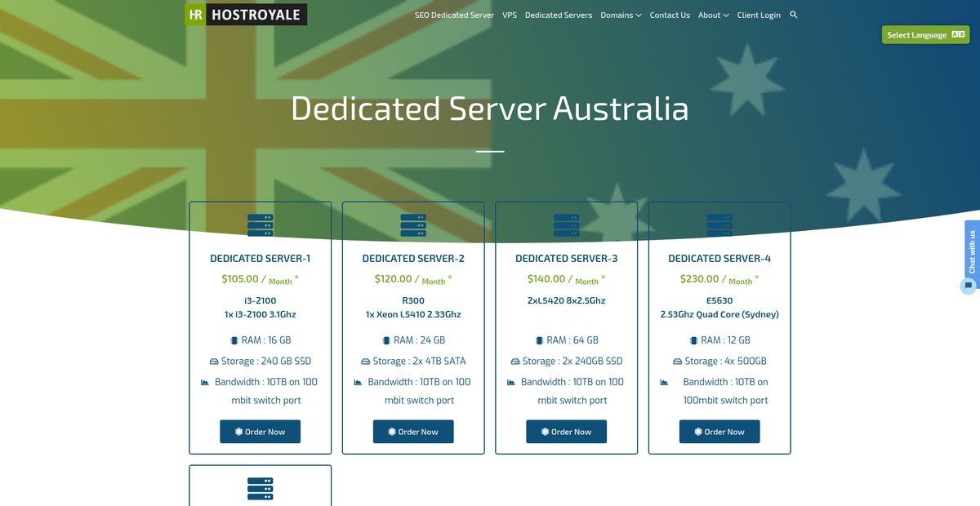Click '1x Xeon L5410 2.33Ghz' text
Viewport: 980px width, 506px height.
[x=413, y=314]
